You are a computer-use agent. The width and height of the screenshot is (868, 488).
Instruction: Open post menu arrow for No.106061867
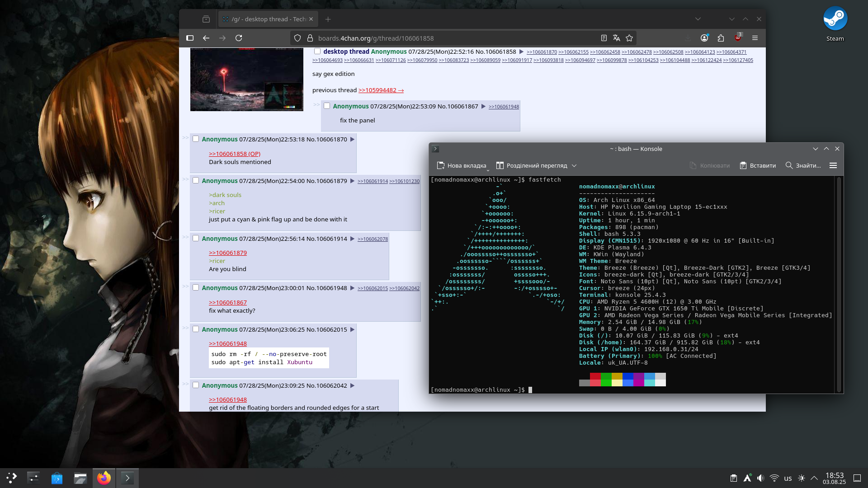[483, 106]
